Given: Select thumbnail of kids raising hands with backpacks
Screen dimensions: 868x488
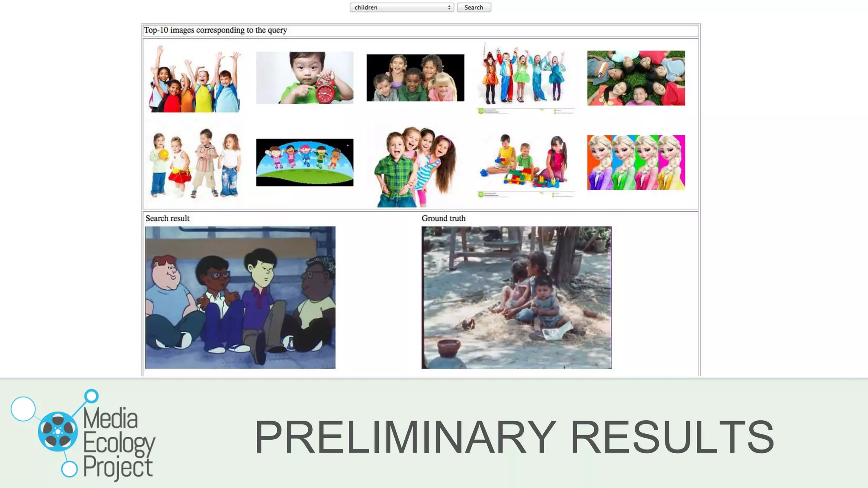Looking at the screenshot, I should coord(194,78).
